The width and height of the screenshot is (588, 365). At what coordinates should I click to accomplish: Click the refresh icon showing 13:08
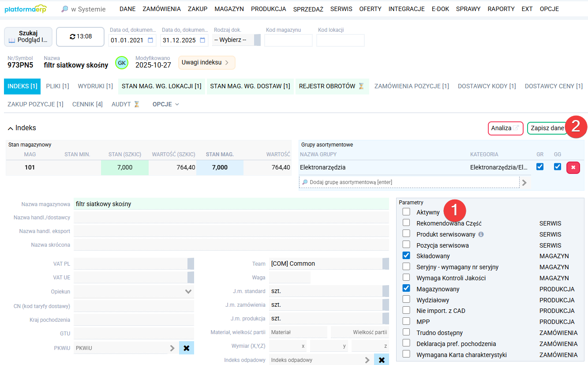[x=71, y=37]
